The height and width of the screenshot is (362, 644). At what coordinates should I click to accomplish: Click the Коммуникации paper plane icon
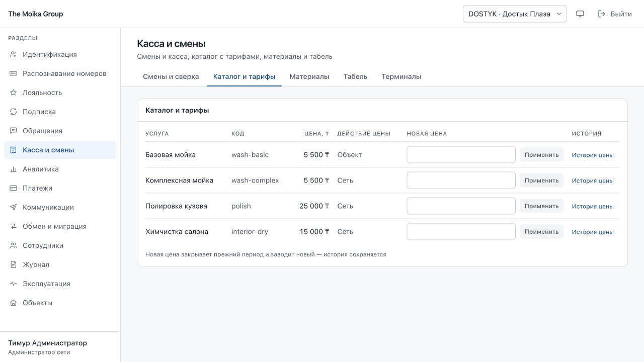tap(14, 207)
